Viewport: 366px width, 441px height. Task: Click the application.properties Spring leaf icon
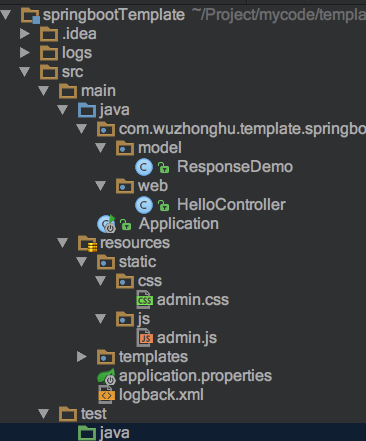tap(106, 376)
